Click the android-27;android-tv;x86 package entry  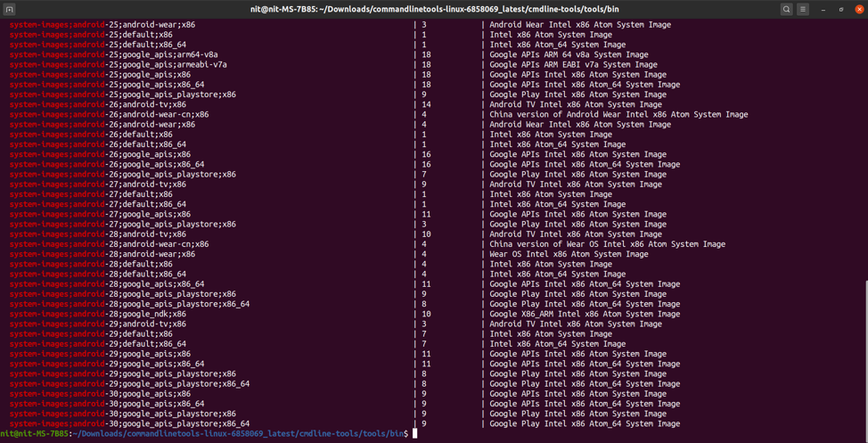point(98,185)
